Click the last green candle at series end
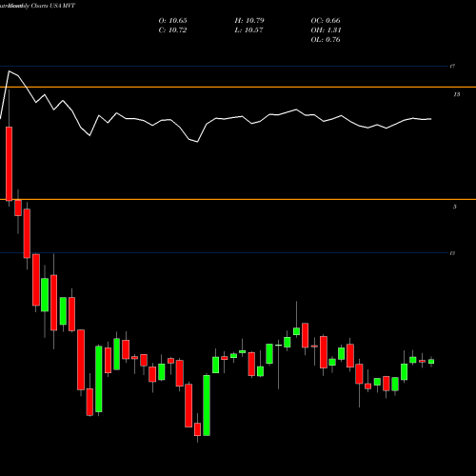This screenshot has height=476, width=476. [x=431, y=361]
